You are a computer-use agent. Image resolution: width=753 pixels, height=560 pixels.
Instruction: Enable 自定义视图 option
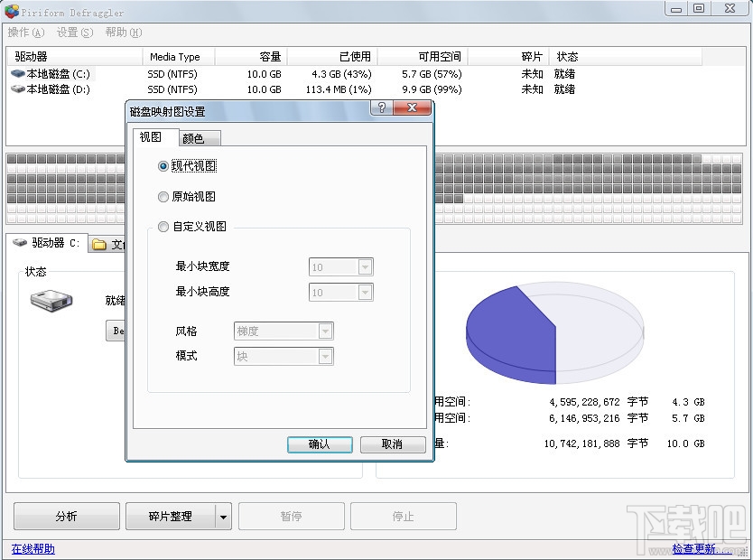(163, 227)
